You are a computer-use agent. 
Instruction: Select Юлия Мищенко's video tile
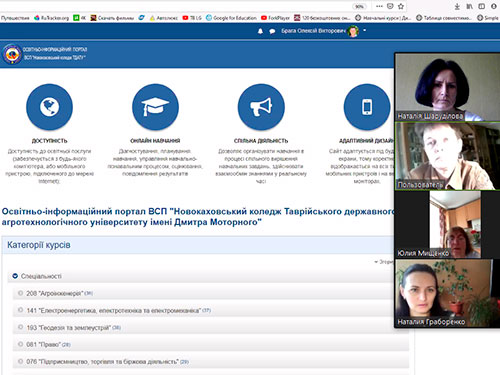coord(448,224)
